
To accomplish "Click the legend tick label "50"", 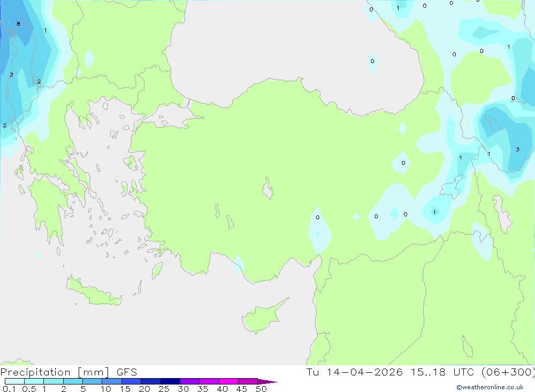I will [x=261, y=389].
